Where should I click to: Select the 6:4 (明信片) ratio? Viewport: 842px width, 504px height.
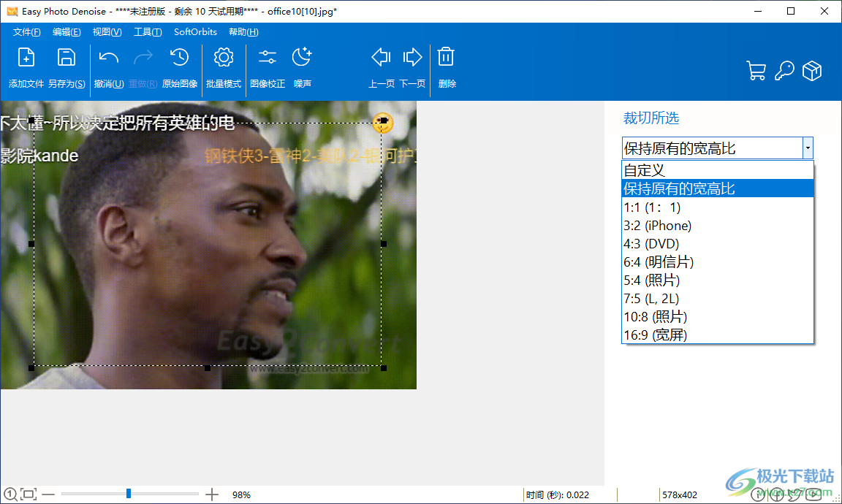pos(718,262)
